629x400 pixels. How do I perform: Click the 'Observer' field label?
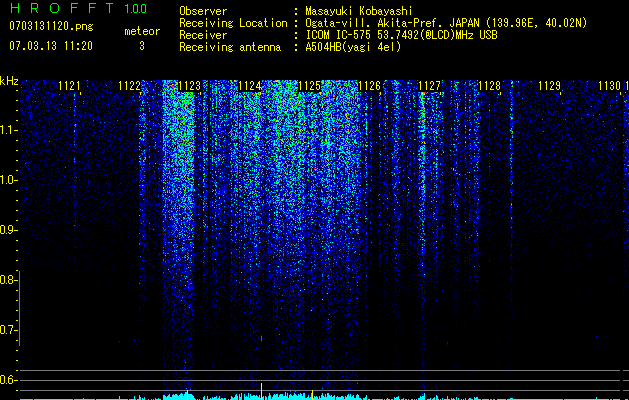203,11
